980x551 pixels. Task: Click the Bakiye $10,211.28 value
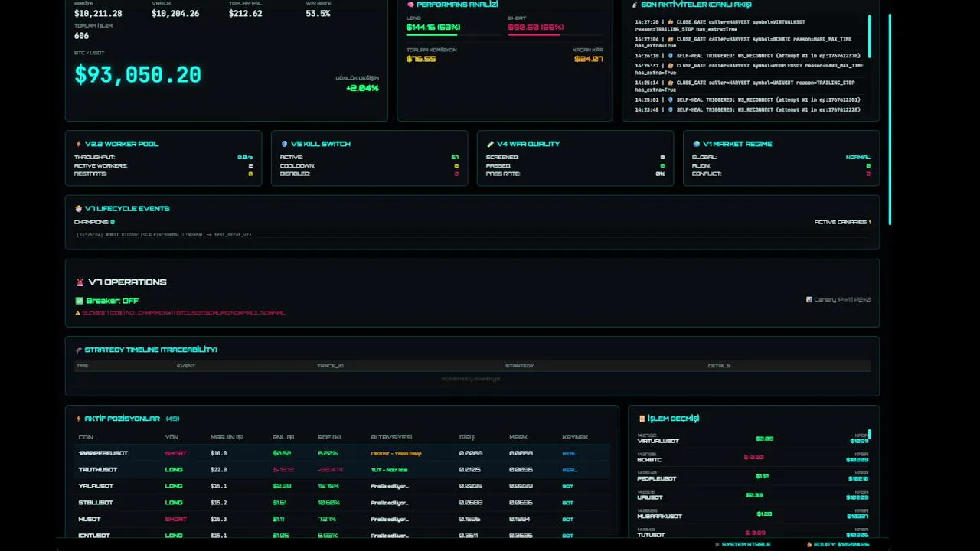pos(98,13)
